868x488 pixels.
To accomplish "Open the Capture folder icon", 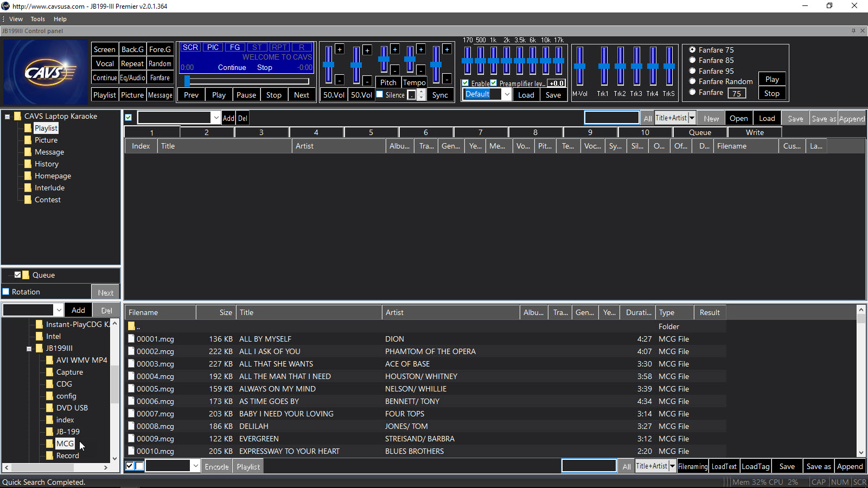I will pyautogui.click(x=49, y=372).
